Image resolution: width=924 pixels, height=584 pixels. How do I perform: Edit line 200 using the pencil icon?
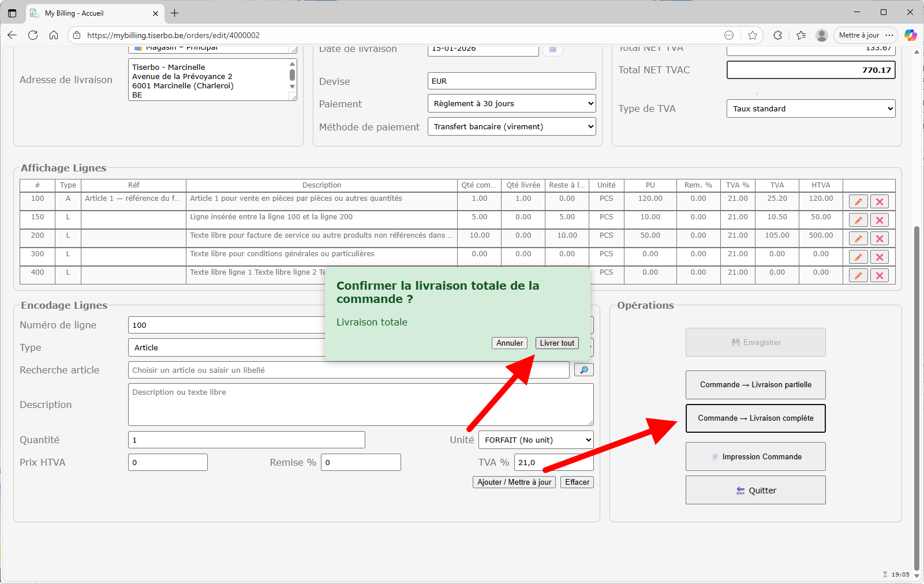click(x=858, y=239)
